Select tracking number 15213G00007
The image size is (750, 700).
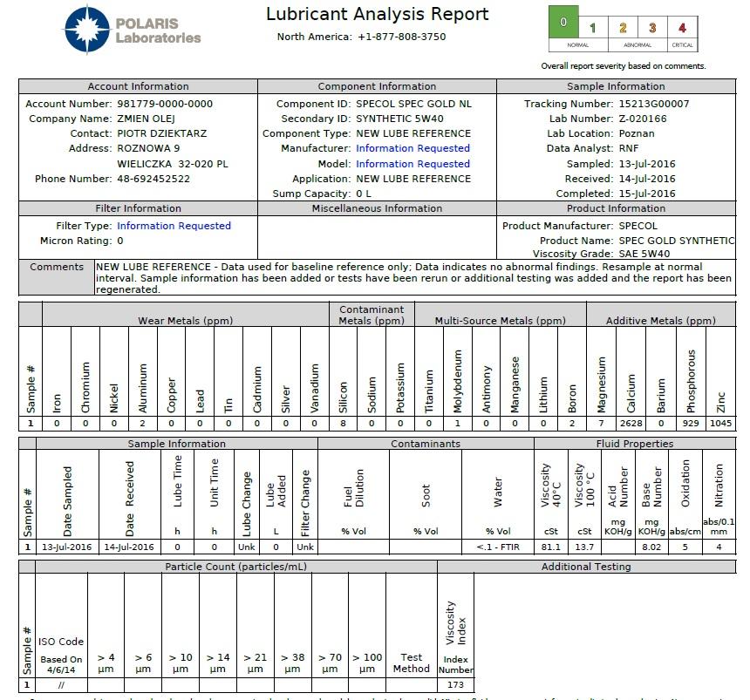click(654, 104)
